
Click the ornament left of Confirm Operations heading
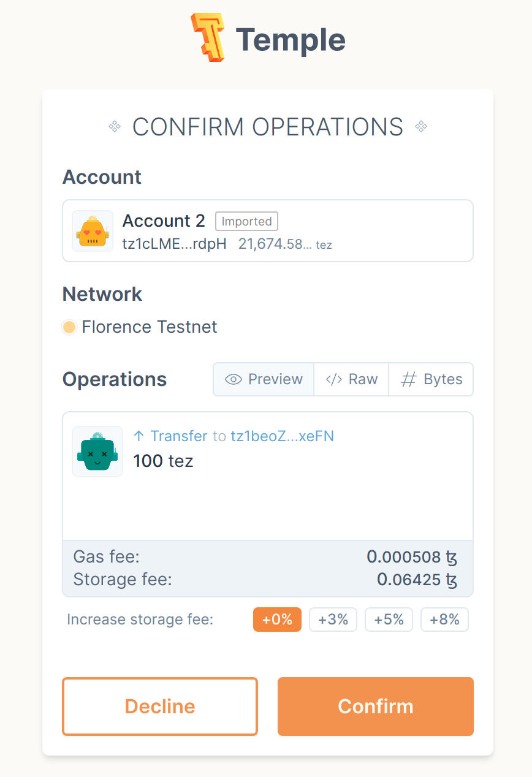tap(115, 127)
